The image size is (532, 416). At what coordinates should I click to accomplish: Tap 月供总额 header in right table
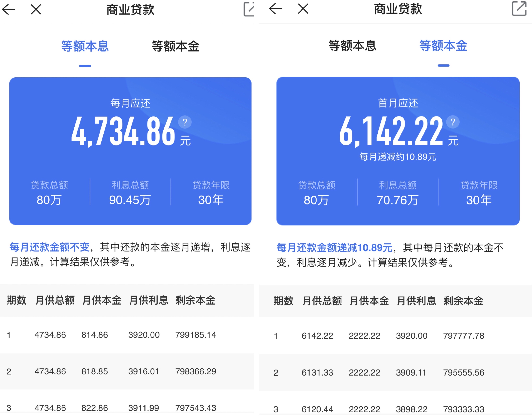coord(322,301)
